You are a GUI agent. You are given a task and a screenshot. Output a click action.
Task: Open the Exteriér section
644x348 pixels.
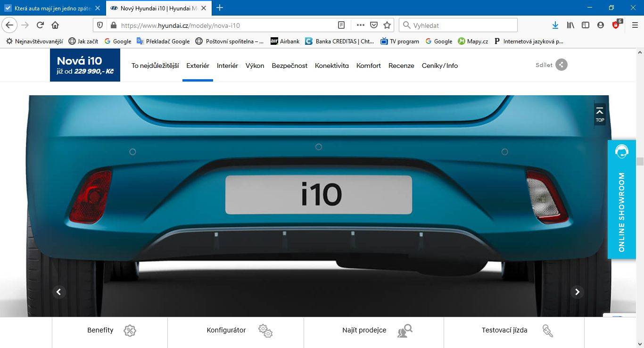point(198,66)
